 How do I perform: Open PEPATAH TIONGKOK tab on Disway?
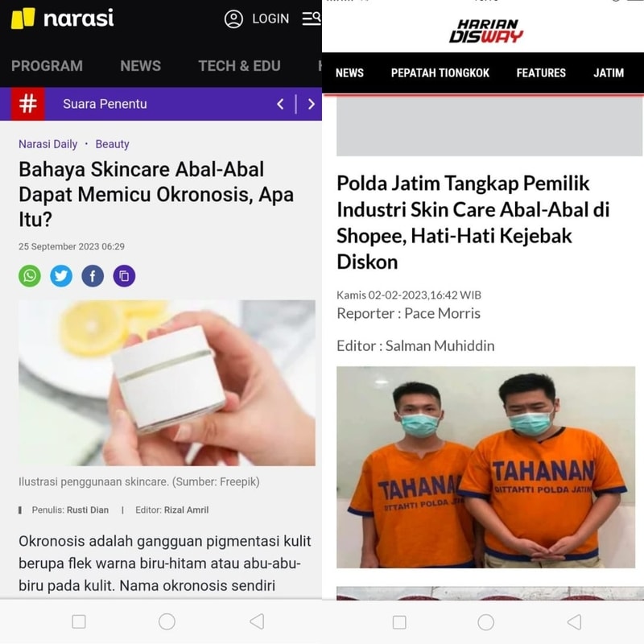click(440, 73)
